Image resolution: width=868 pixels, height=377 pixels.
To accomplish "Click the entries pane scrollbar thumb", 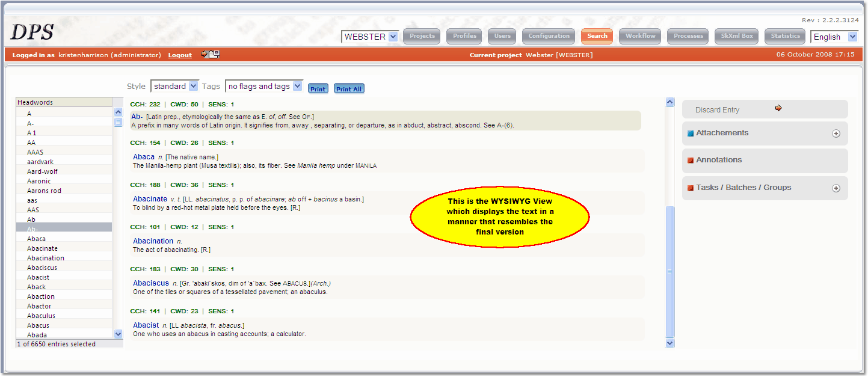I will [x=670, y=272].
